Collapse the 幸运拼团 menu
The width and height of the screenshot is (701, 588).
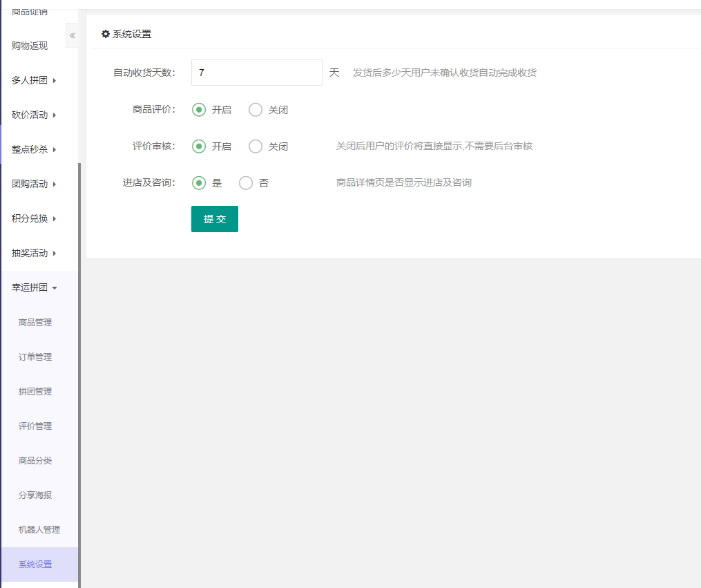pyautogui.click(x=33, y=287)
